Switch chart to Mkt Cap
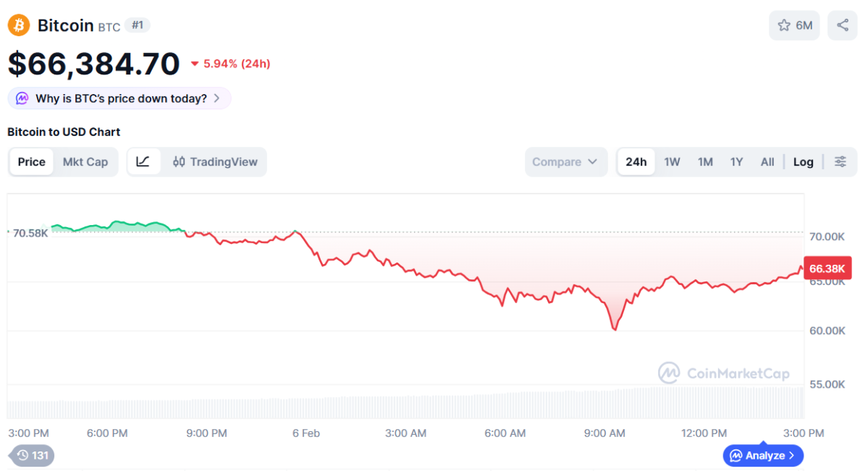The width and height of the screenshot is (868, 471). (x=85, y=162)
